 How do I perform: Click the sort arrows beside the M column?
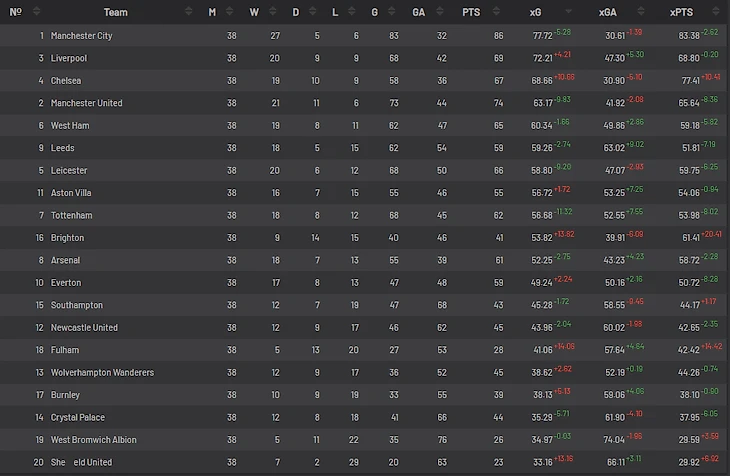coord(231,12)
